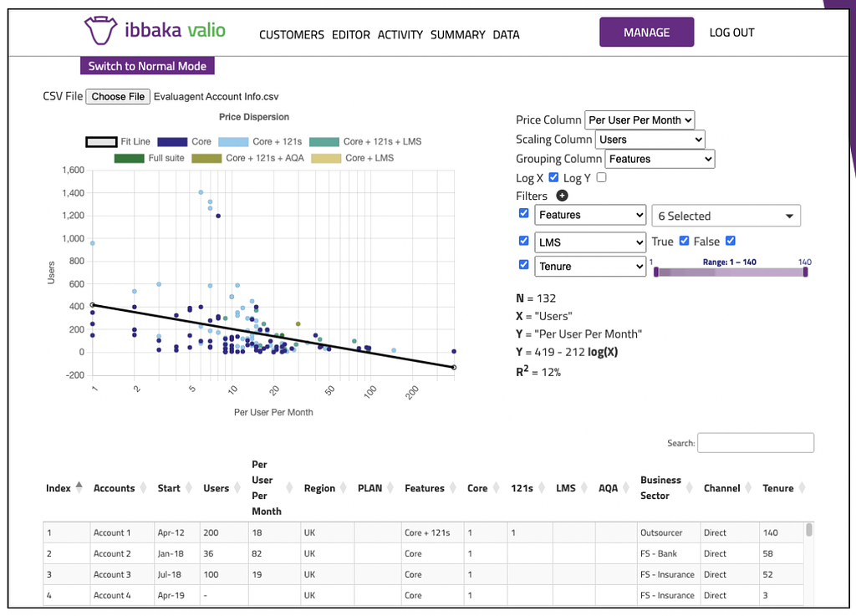Click the ibbaka valio logo icon
The width and height of the screenshot is (856, 616).
[100, 30]
